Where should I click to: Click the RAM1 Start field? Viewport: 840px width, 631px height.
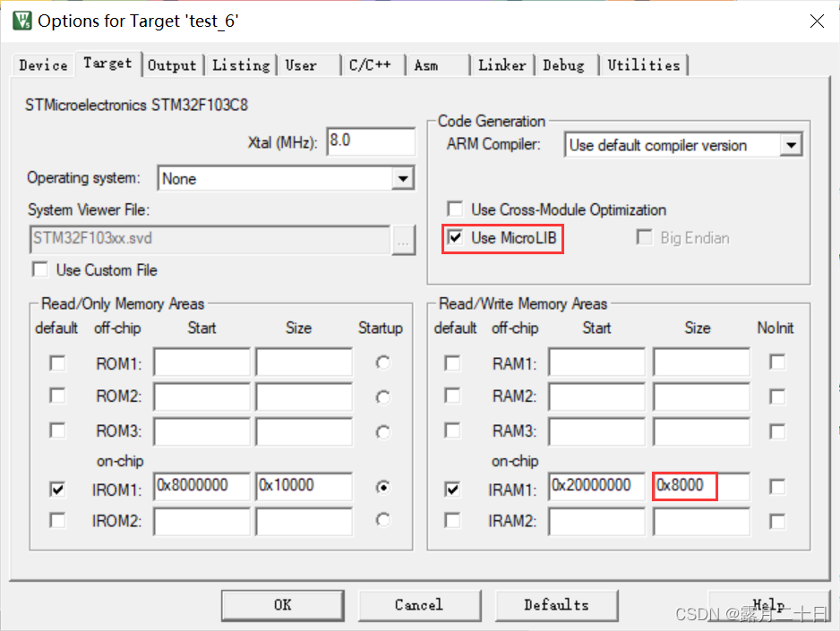click(596, 362)
